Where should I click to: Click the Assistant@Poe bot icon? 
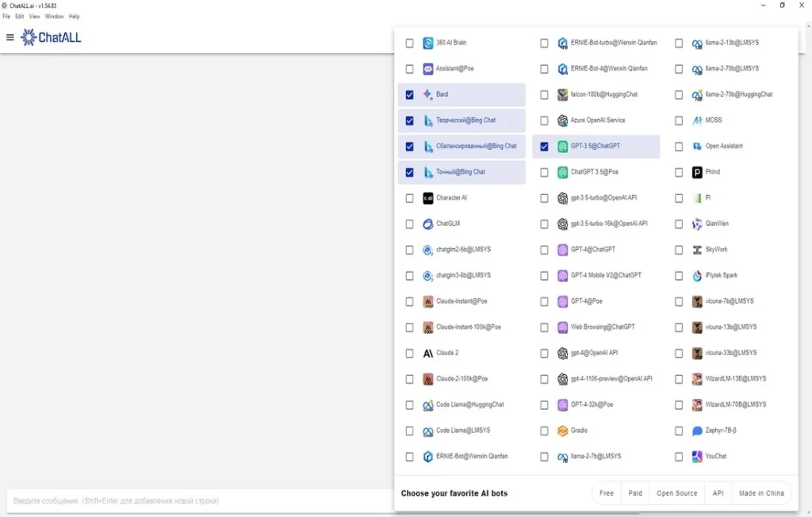coord(427,69)
